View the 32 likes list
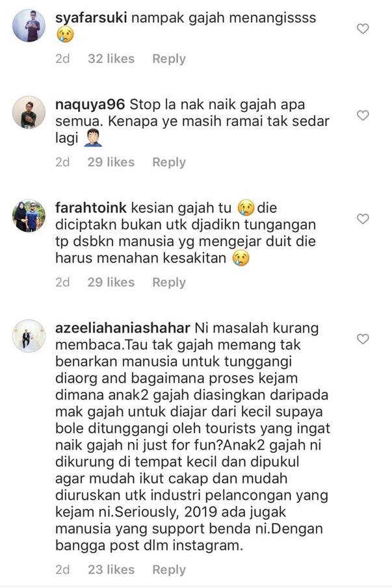This screenshot has height=588, width=392. coord(111,58)
